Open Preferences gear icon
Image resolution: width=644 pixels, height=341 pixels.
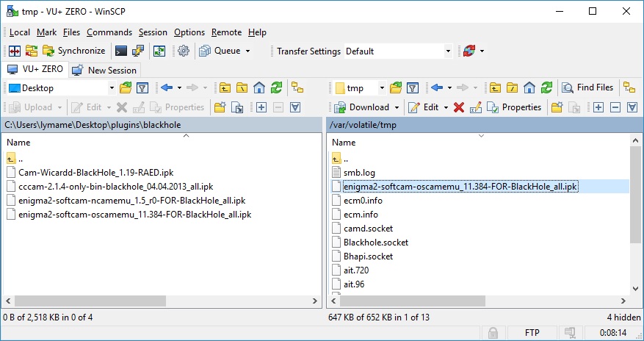(184, 51)
